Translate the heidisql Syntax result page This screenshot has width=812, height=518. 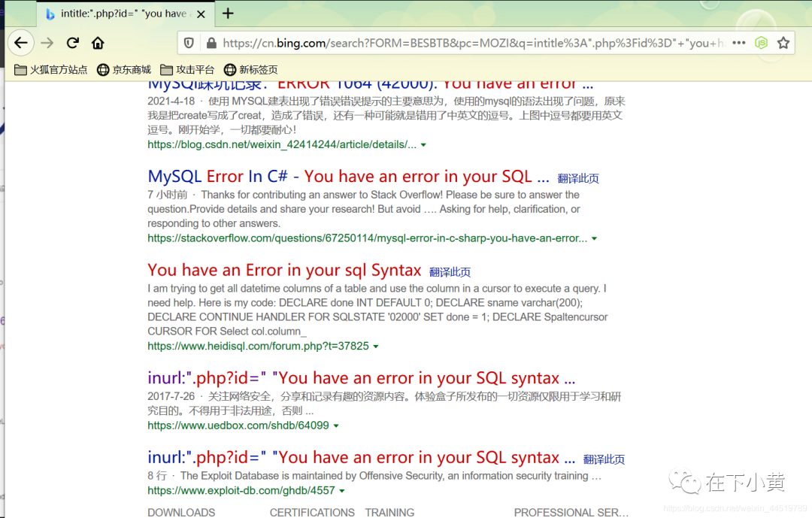tap(450, 272)
